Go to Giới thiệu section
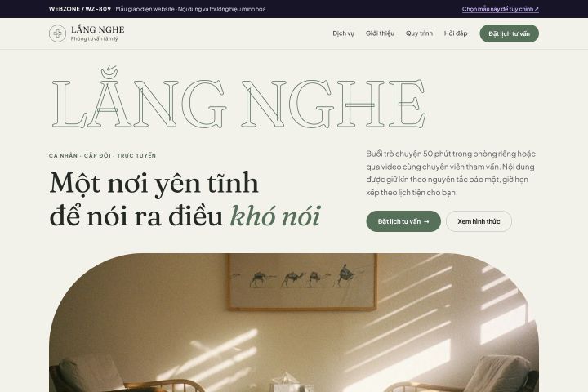588x392 pixels. [380, 33]
